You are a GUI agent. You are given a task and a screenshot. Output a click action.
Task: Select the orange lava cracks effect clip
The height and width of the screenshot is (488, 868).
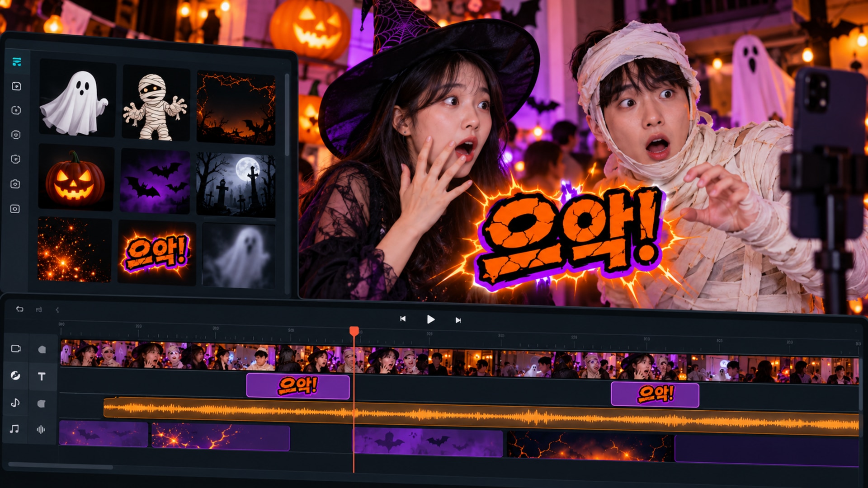[x=590, y=446]
